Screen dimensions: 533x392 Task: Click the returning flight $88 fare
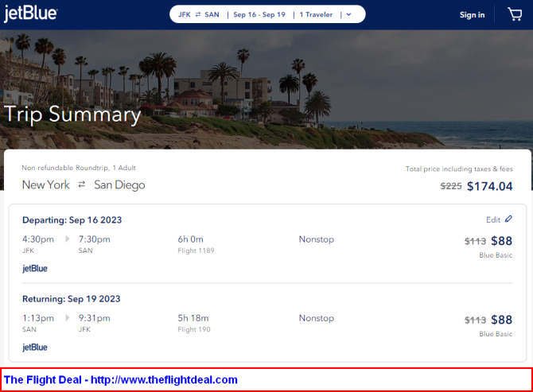point(501,320)
